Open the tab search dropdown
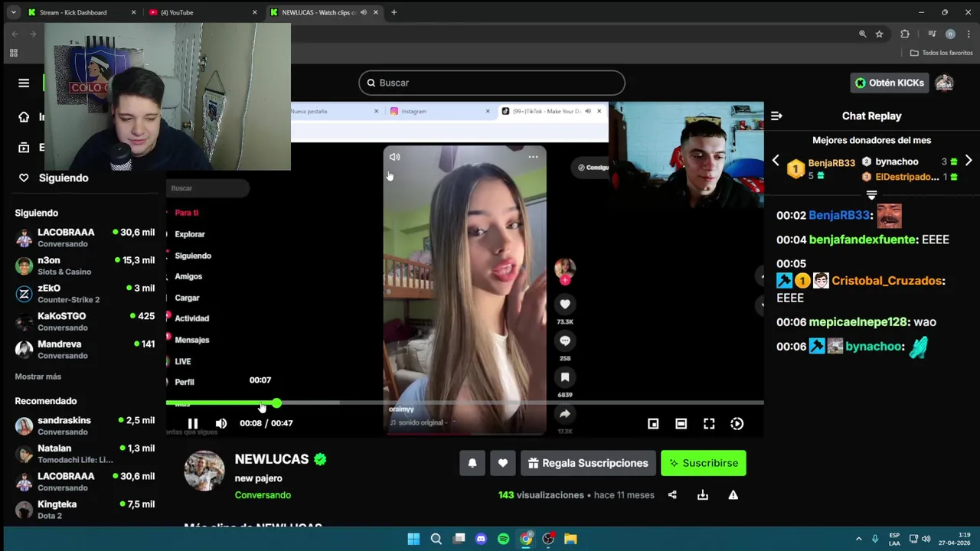 tap(13, 12)
